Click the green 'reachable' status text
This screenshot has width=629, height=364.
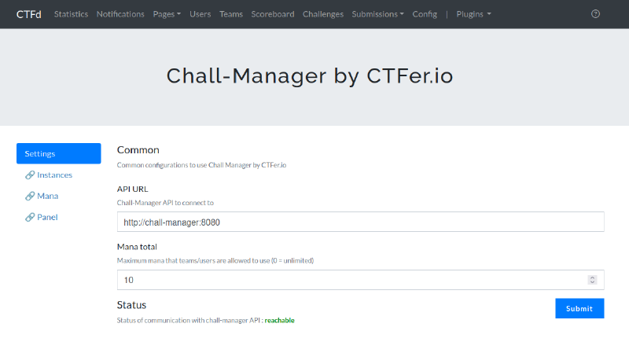(x=280, y=320)
